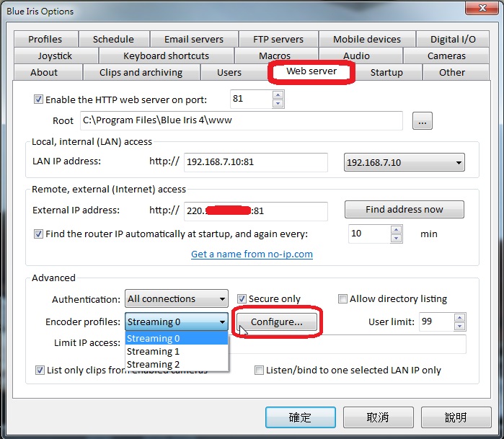Image resolution: width=504 pixels, height=439 pixels.
Task: Increase the User limit value
Action: pos(459,317)
